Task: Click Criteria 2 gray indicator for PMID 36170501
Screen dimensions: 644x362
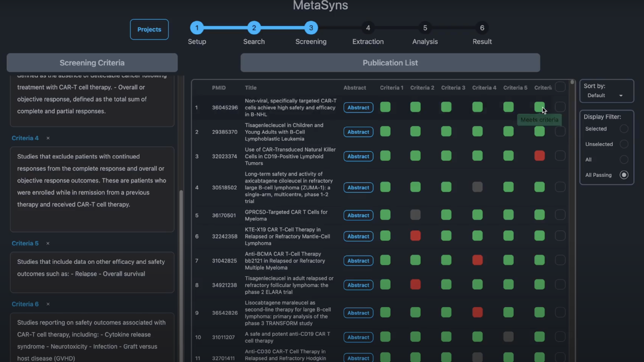Action: (415, 215)
